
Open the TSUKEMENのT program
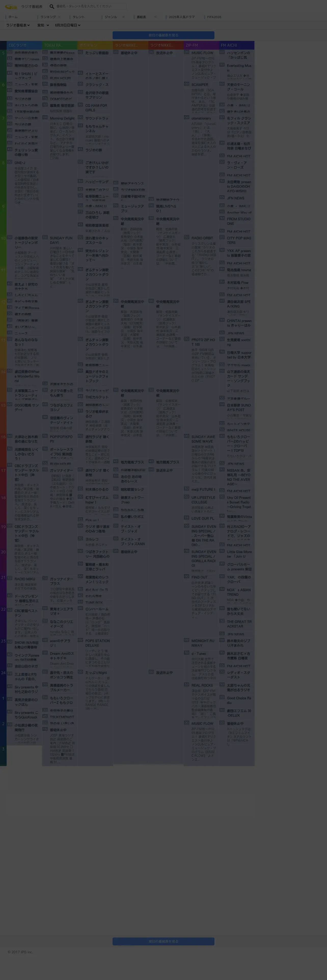click(x=62, y=717)
